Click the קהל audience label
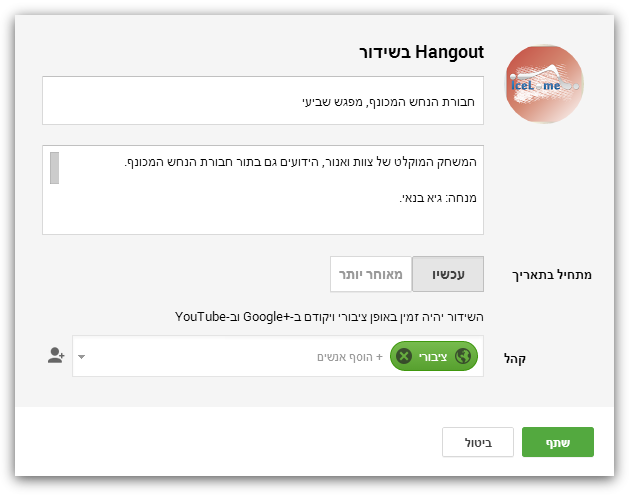629x496 pixels. coord(515,358)
